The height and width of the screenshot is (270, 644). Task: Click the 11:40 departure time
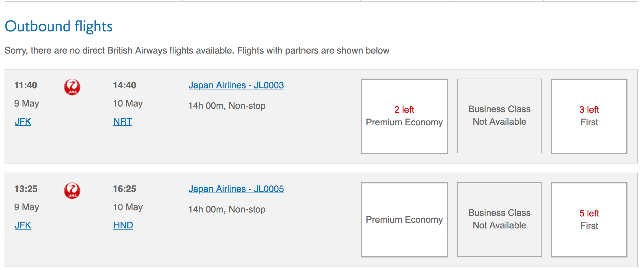click(x=26, y=85)
